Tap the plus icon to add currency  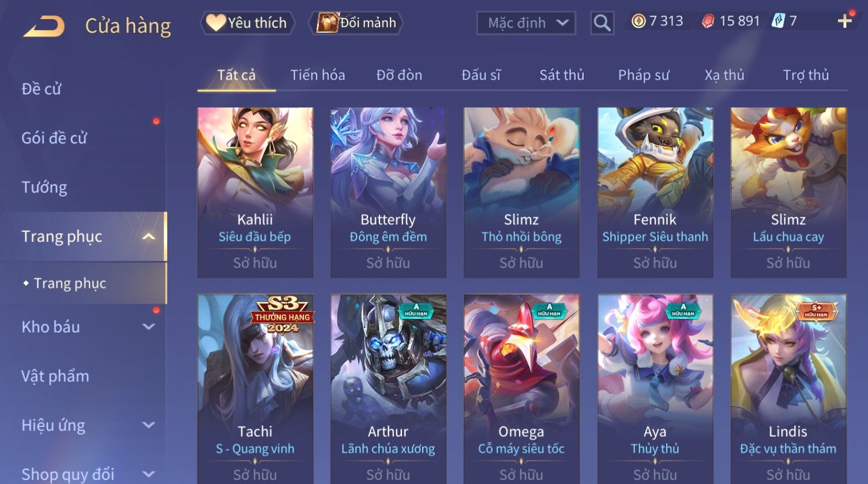click(x=845, y=21)
